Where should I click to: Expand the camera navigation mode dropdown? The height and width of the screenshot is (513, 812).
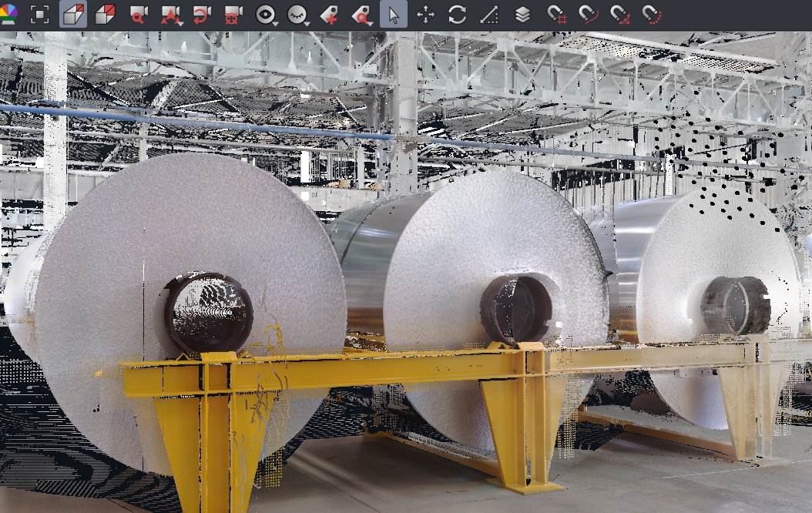(171, 15)
